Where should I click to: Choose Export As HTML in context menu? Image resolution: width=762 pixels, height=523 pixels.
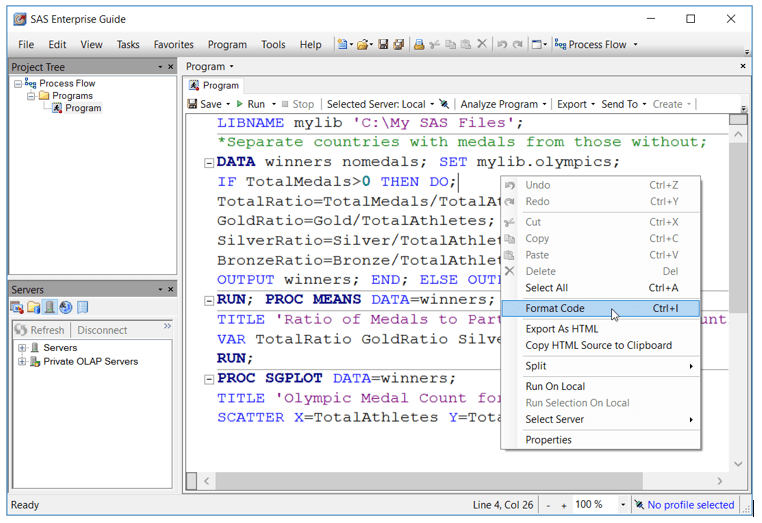click(x=601, y=329)
